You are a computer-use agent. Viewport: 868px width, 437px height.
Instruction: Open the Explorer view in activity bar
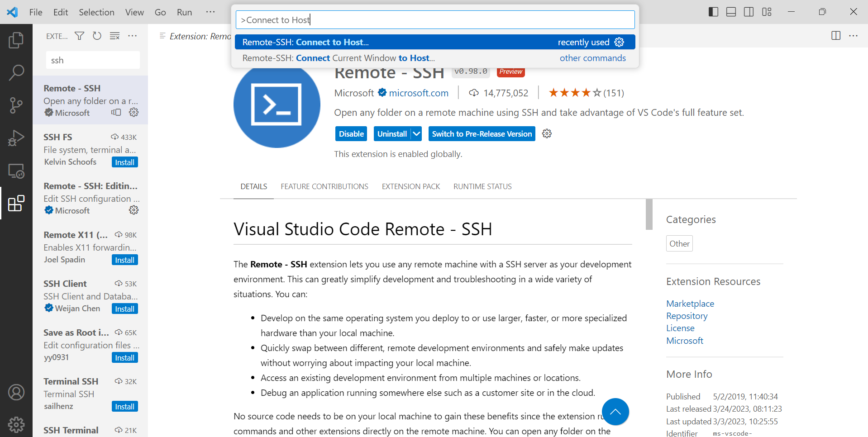click(16, 40)
